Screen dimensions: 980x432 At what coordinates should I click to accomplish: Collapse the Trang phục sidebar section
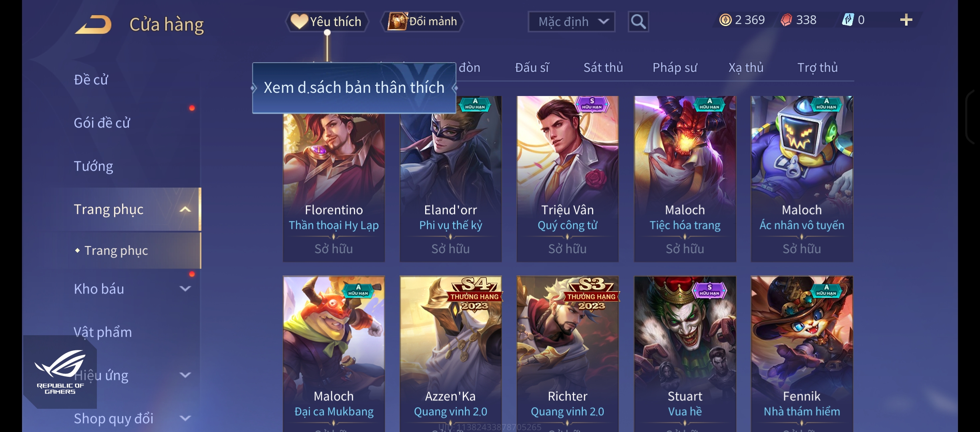pos(185,209)
